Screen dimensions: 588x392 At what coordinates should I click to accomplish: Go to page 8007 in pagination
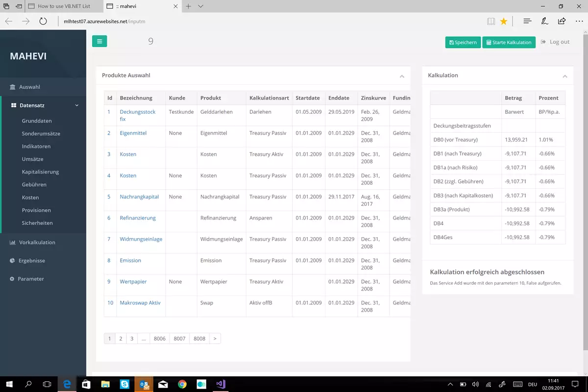click(x=179, y=339)
